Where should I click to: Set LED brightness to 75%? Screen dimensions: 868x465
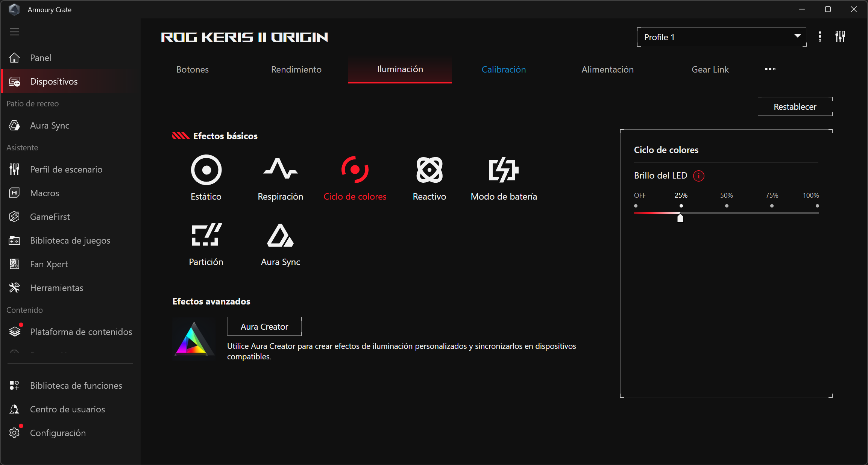[772, 206]
